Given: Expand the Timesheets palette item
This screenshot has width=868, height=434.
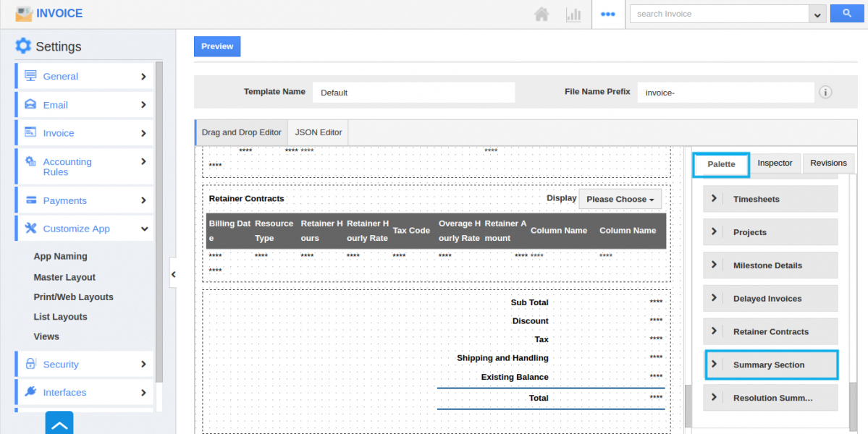Looking at the screenshot, I should click(x=770, y=199).
